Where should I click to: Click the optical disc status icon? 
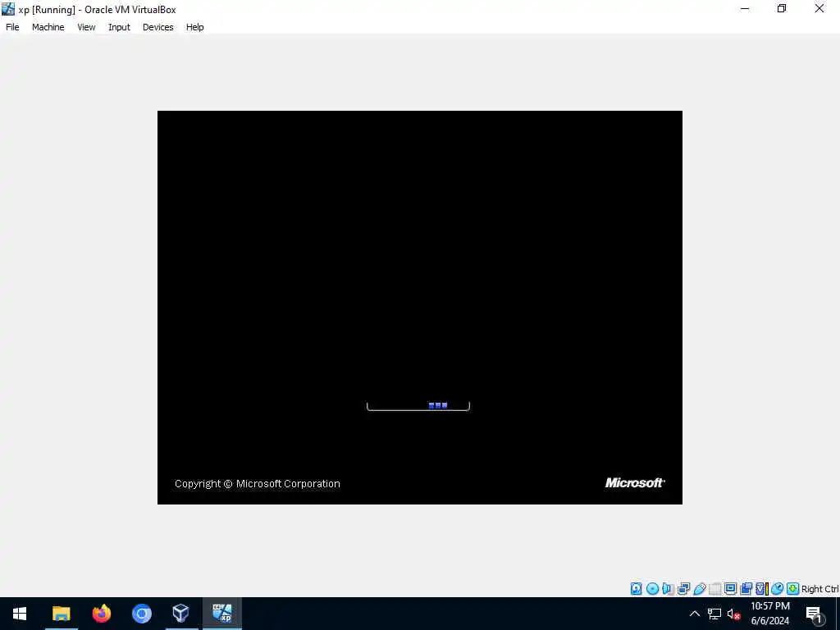[x=652, y=589]
